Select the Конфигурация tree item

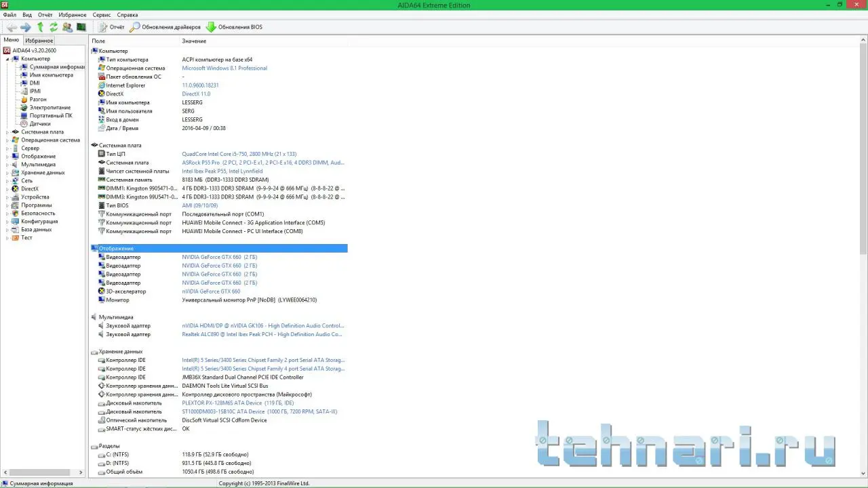click(x=39, y=222)
